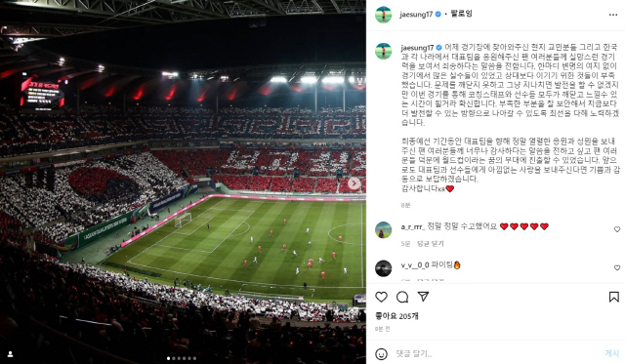Open the three-dot more options menu
This screenshot has height=364, width=625.
pyautogui.click(x=613, y=15)
